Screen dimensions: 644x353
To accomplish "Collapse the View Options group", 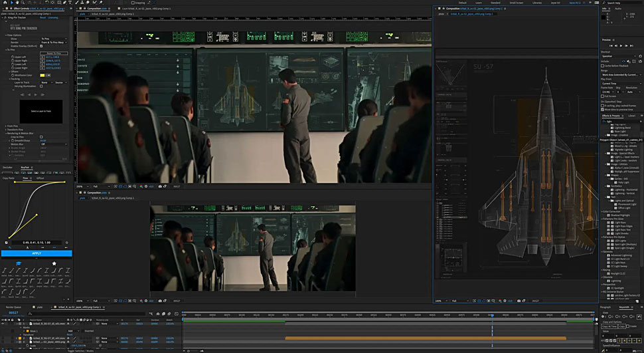I will click(x=7, y=35).
